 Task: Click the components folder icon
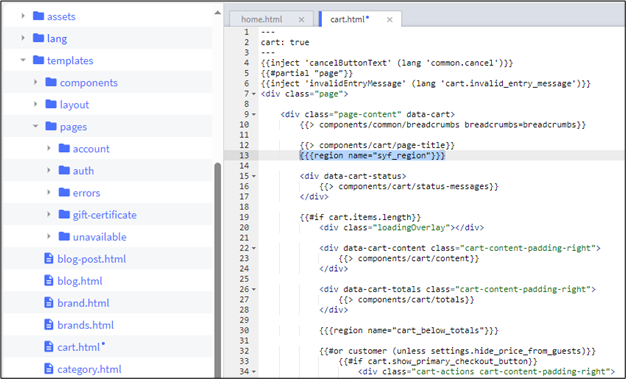pyautogui.click(x=51, y=82)
